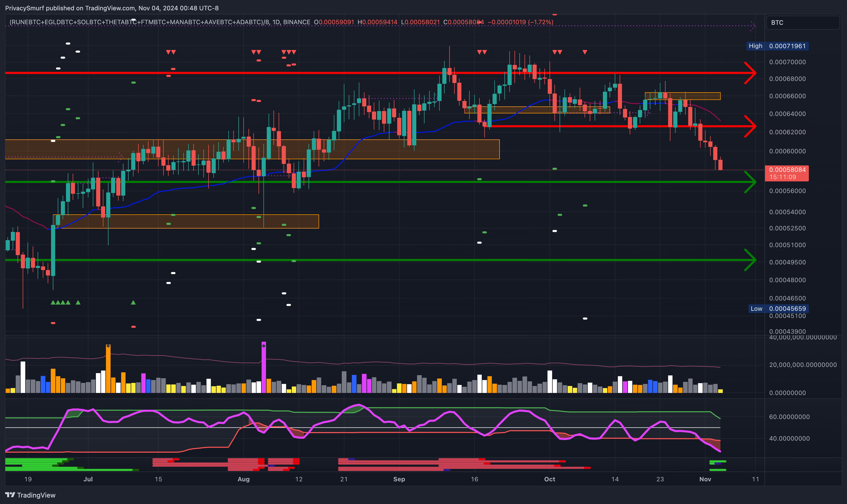
Task: Click the Nov label on time axis
Action: point(705,479)
